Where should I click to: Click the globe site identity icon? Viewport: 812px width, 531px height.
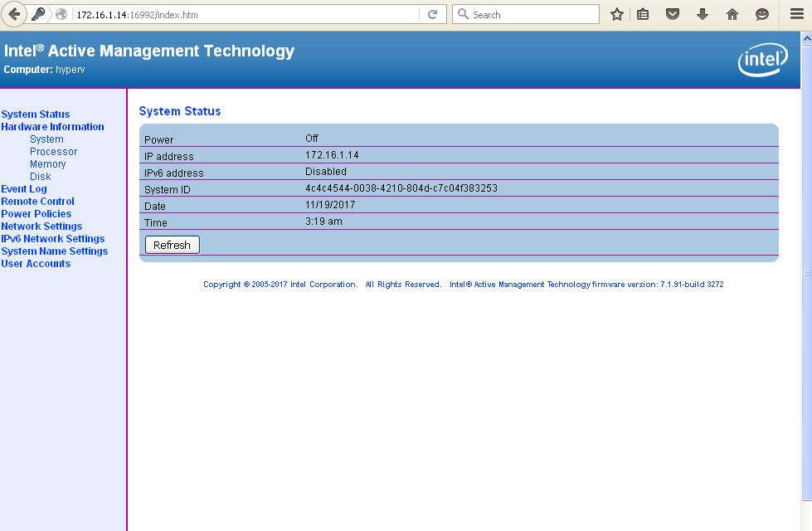click(61, 14)
